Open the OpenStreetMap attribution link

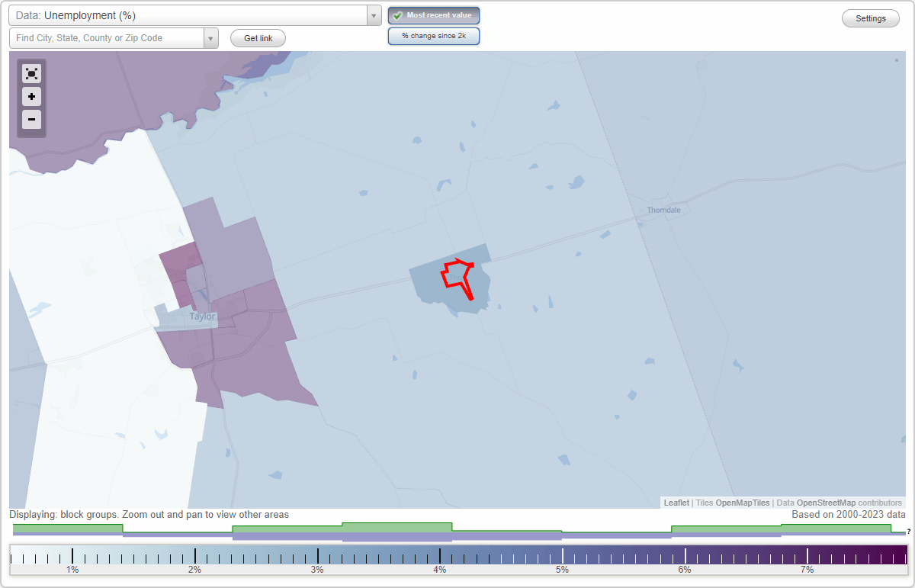(x=826, y=503)
